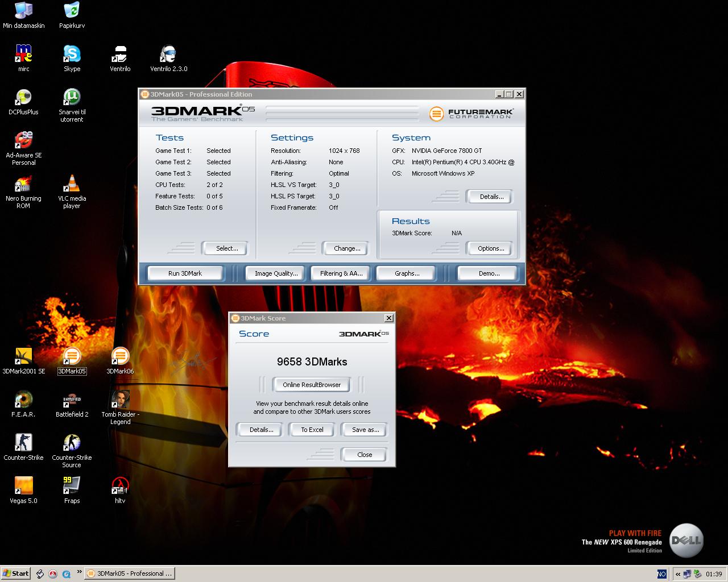728x582 pixels.
Task: Open Vegas 5.0 desktop icon
Action: [23, 490]
